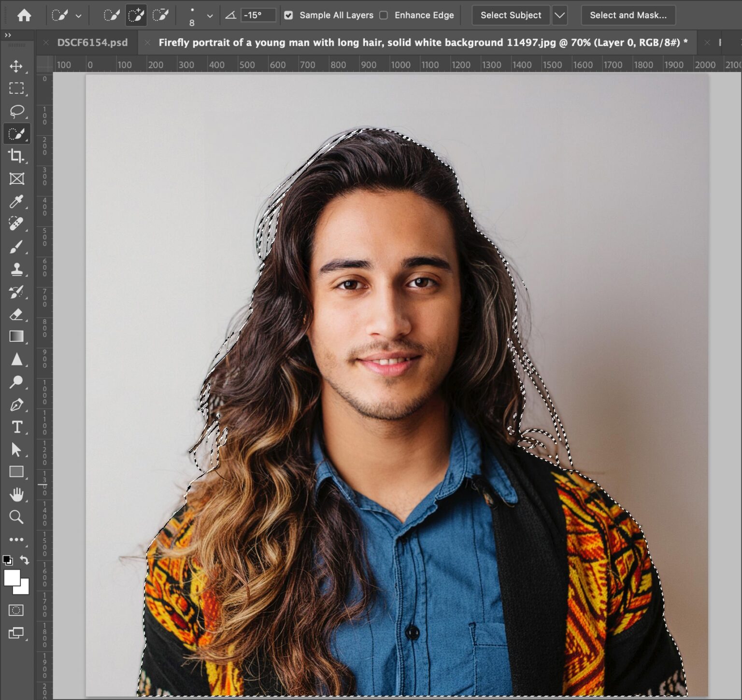
Task: Click the Select Subject button
Action: pos(510,15)
